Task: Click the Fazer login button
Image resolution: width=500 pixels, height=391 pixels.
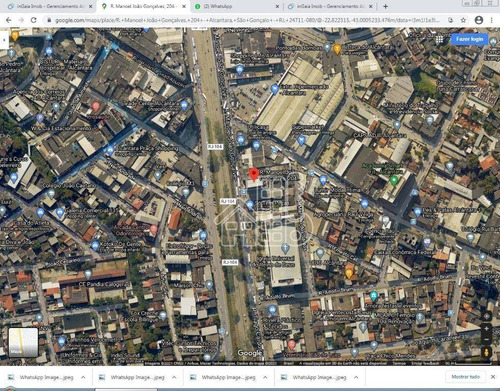Action: (469, 39)
